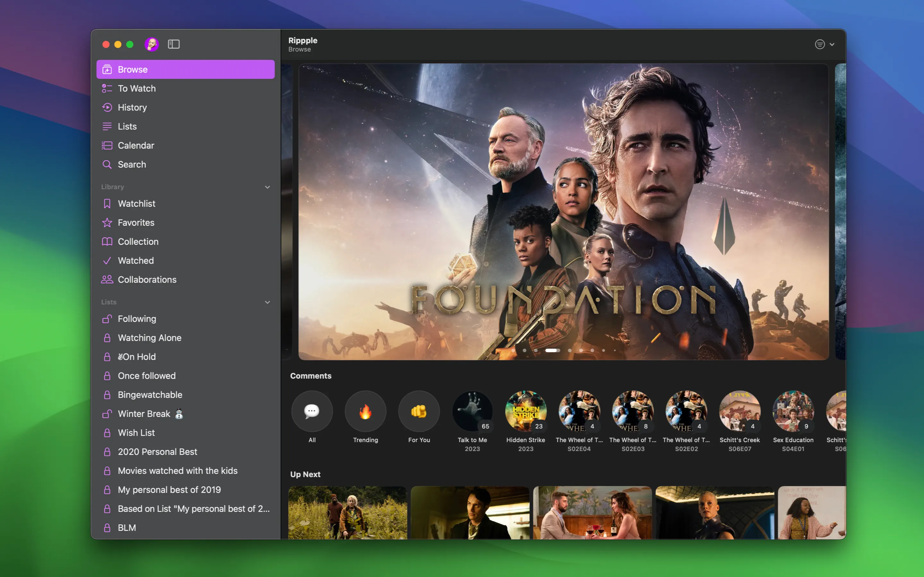Open the Watching Alone list
This screenshot has width=924, height=577.
click(x=149, y=338)
